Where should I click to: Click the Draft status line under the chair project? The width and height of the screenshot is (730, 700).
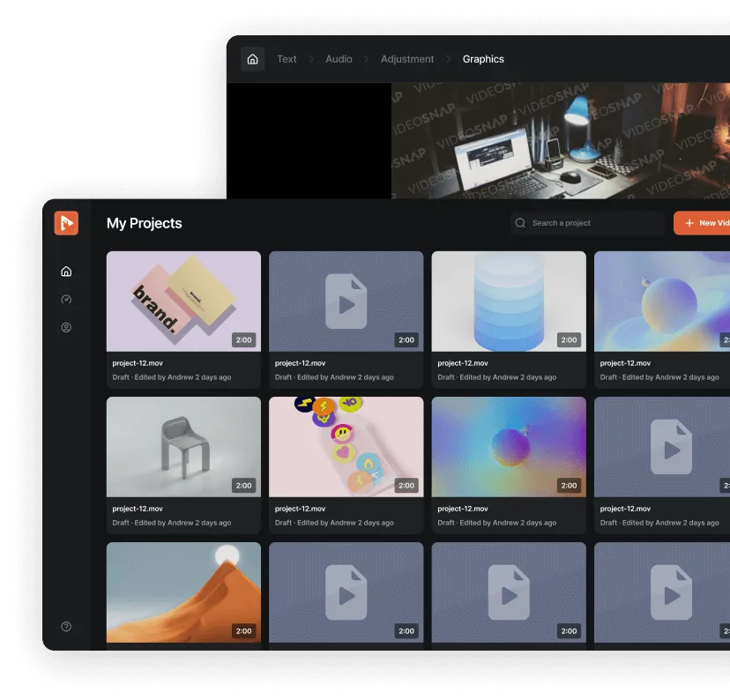tap(171, 523)
